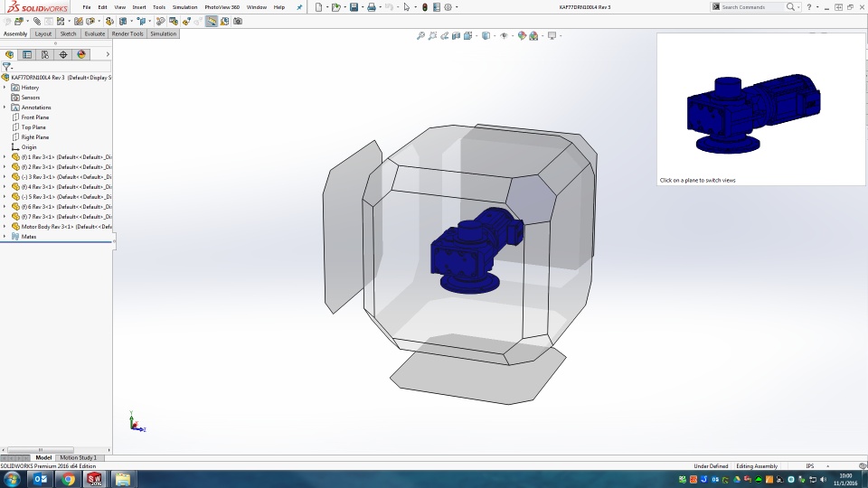Screen dimensions: 868x488
Task: Open the Insert menu
Action: [139, 7]
